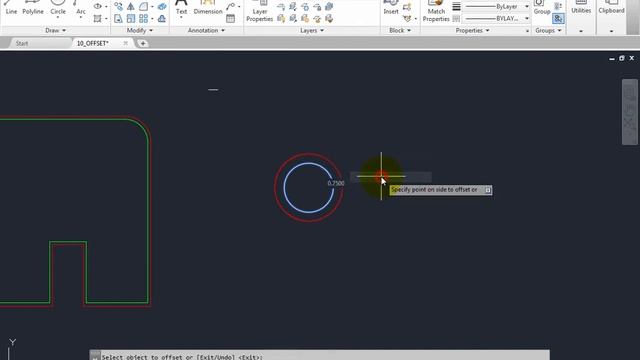Add a new drawing tab
This screenshot has height=360, width=640.
143,43
